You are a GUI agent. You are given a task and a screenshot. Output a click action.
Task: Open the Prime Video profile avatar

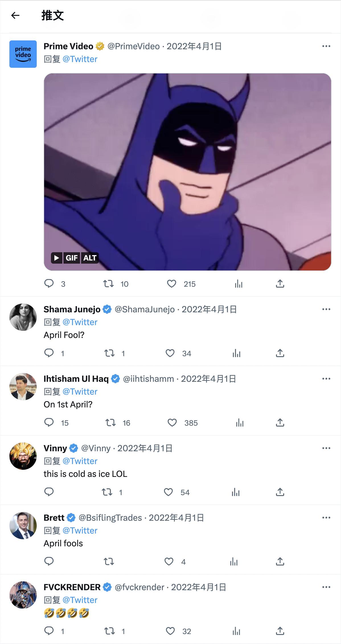(x=23, y=54)
